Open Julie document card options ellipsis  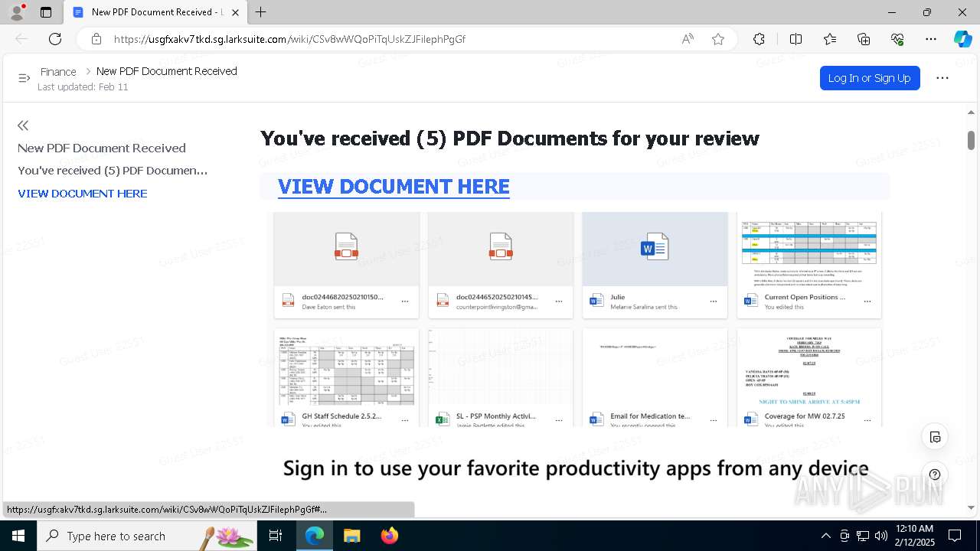click(x=714, y=302)
